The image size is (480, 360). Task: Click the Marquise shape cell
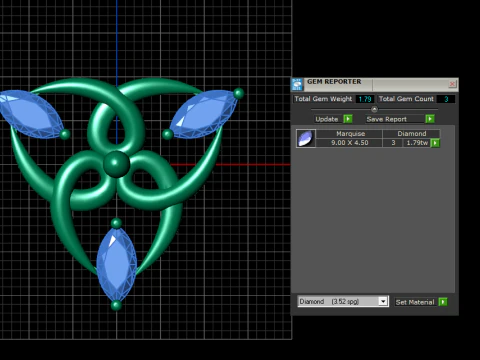click(350, 134)
